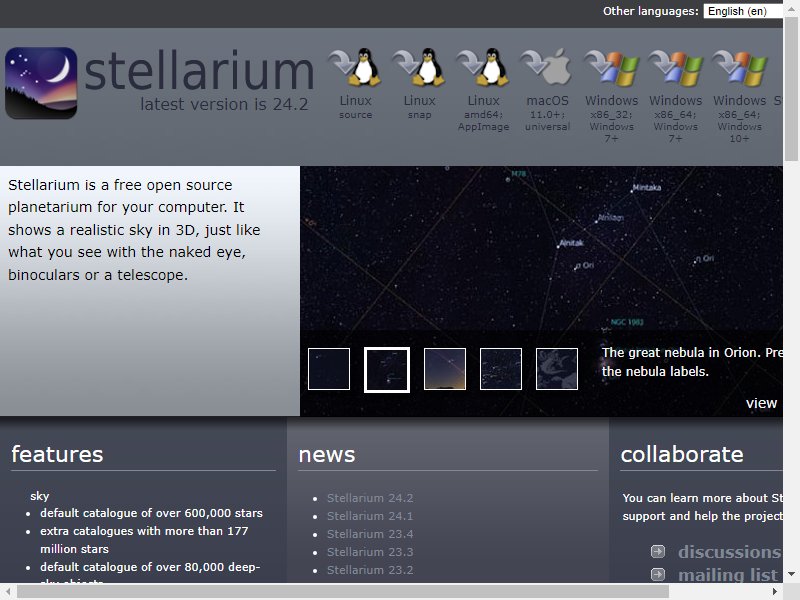Select the star field thumbnail right of the sunset

(501, 369)
